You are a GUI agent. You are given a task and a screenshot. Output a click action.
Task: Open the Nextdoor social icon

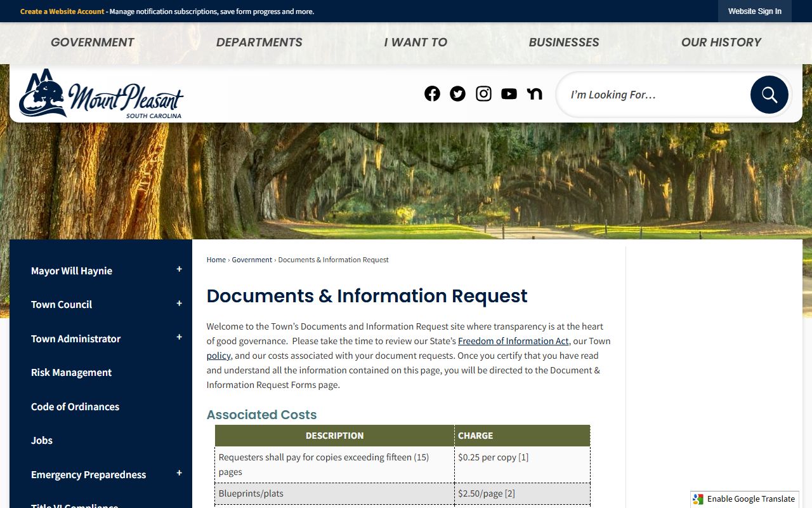(534, 94)
